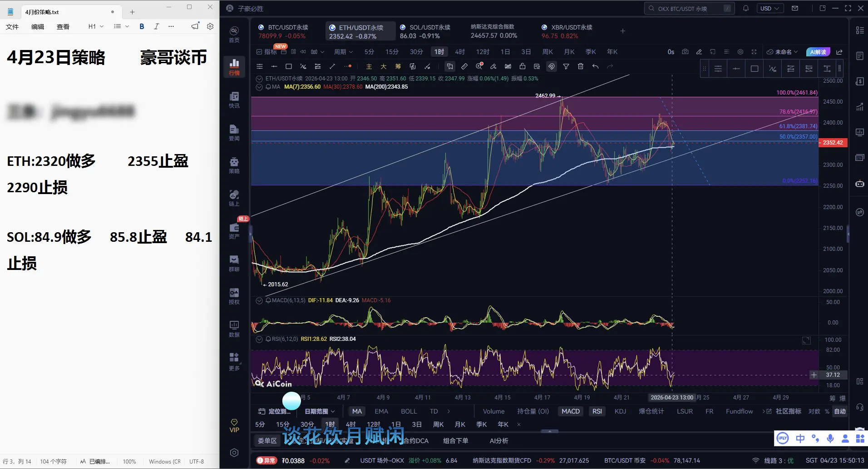Collapse RSI indicator panel
This screenshot has height=469, width=868.
click(259, 339)
